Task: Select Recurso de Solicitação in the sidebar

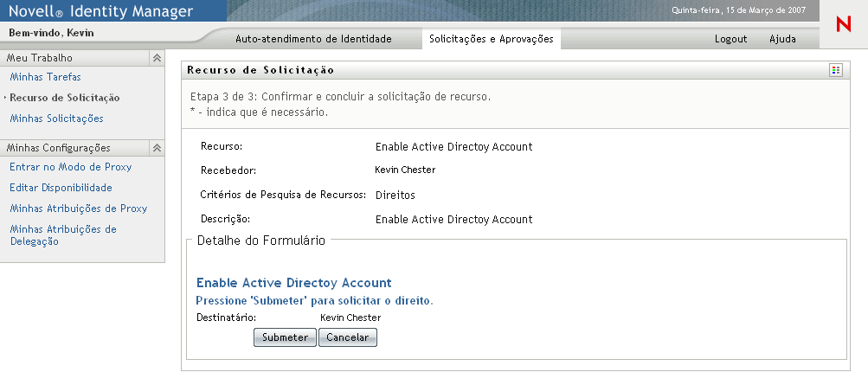Action: pos(65,98)
